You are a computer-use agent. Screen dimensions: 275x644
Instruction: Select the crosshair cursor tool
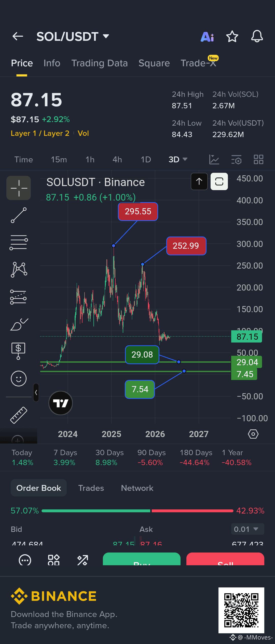coord(19,188)
